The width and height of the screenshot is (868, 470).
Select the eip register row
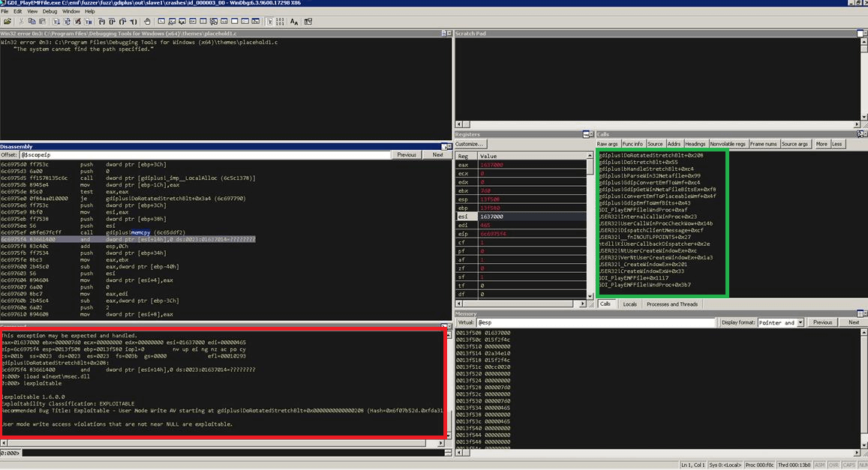pyautogui.click(x=521, y=234)
